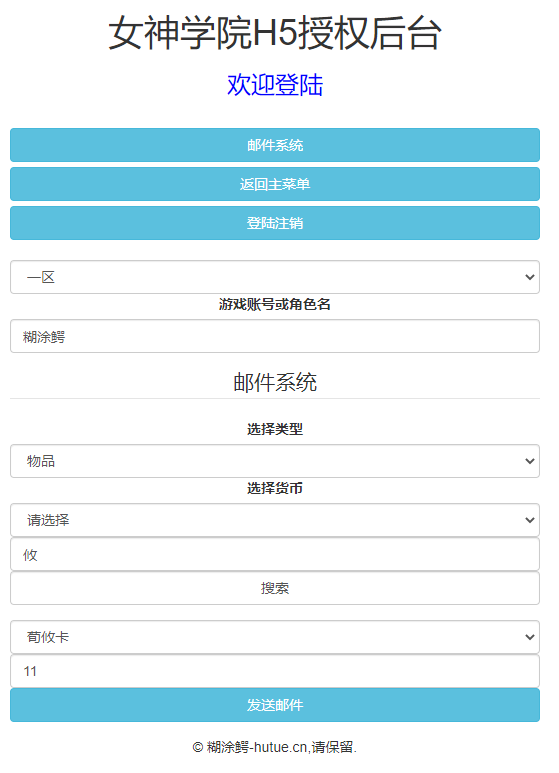Click the arrow of 请选择 currency selector
Screen dimensions: 559x773
(x=529, y=520)
